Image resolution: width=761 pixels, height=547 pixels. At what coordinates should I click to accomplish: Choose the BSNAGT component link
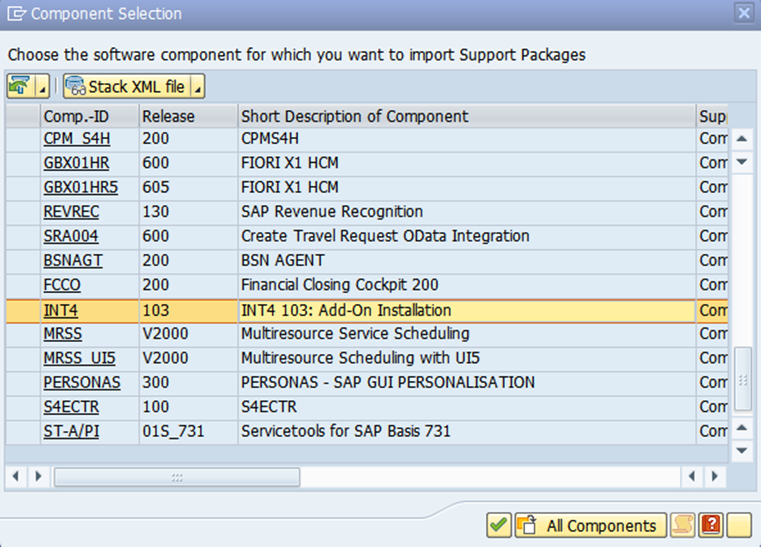73,260
